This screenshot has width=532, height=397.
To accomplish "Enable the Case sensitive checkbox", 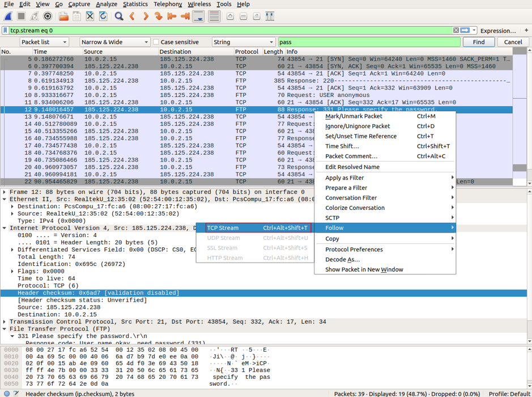I will [x=156, y=42].
